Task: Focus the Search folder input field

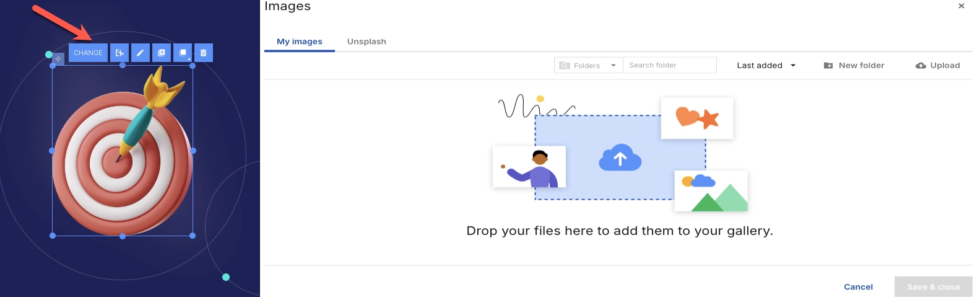Action: coord(669,65)
